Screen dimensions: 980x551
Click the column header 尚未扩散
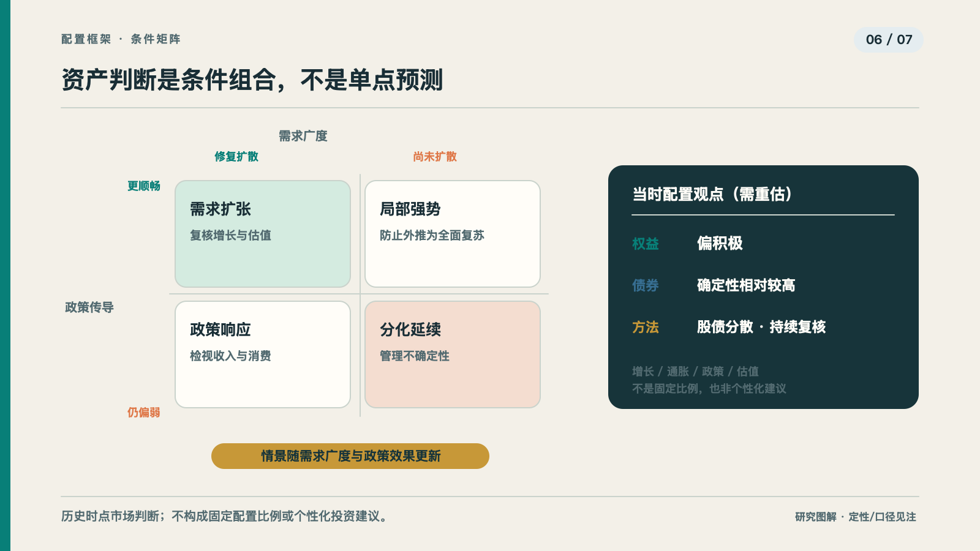(x=435, y=157)
